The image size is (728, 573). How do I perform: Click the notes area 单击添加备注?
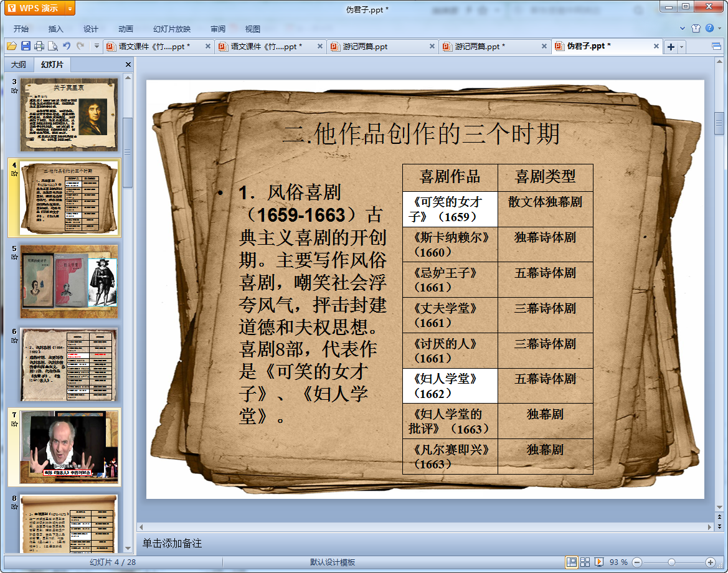pyautogui.click(x=172, y=543)
